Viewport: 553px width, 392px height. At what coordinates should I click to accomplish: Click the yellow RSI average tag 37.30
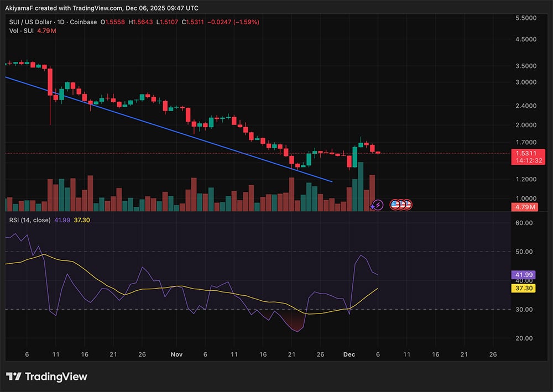click(524, 289)
